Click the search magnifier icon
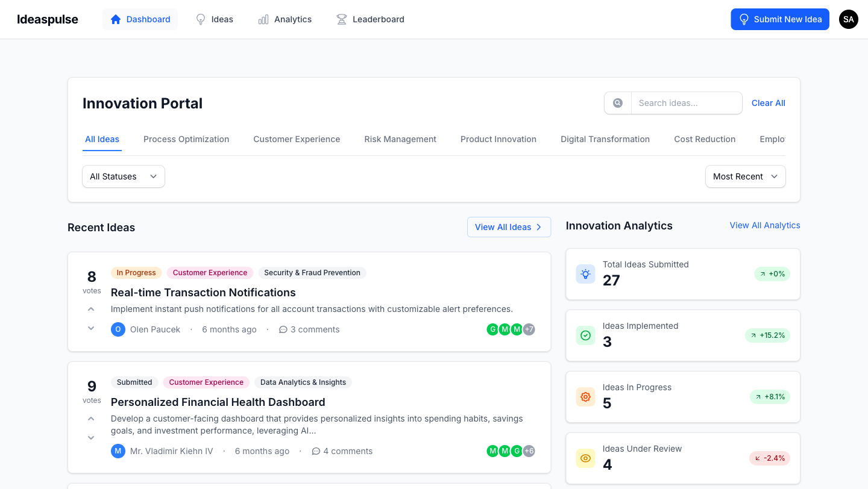The height and width of the screenshot is (489, 868). (618, 103)
